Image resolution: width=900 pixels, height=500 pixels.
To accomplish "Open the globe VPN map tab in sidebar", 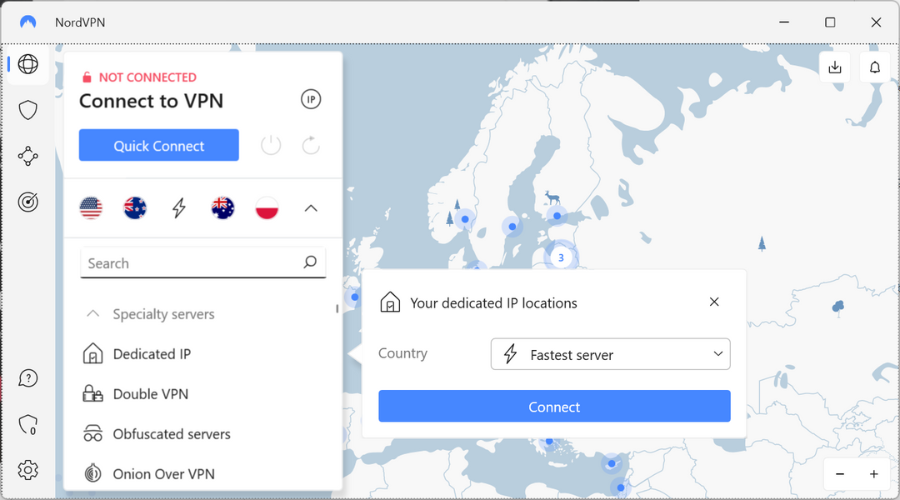I will [28, 64].
